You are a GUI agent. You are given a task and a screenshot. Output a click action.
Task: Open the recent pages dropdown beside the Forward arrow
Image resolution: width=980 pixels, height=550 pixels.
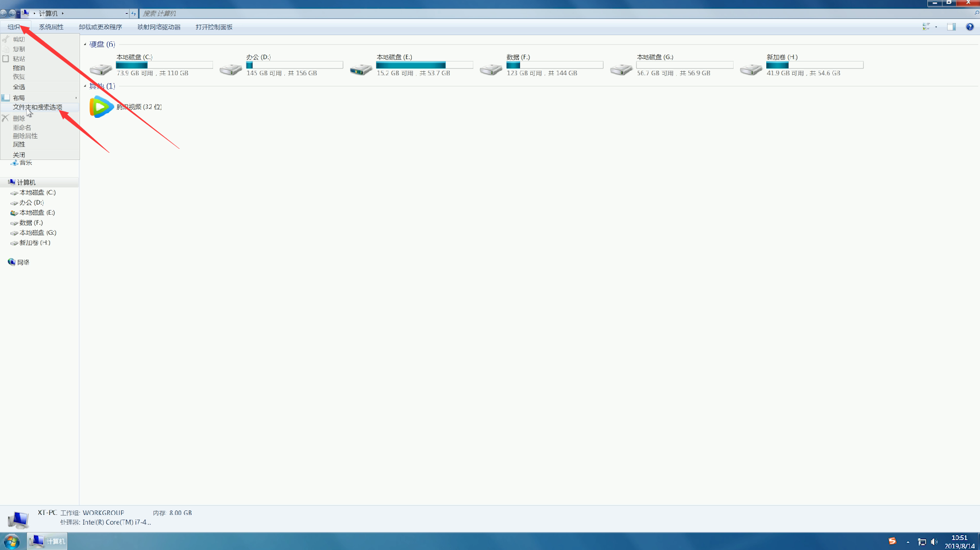(x=18, y=13)
